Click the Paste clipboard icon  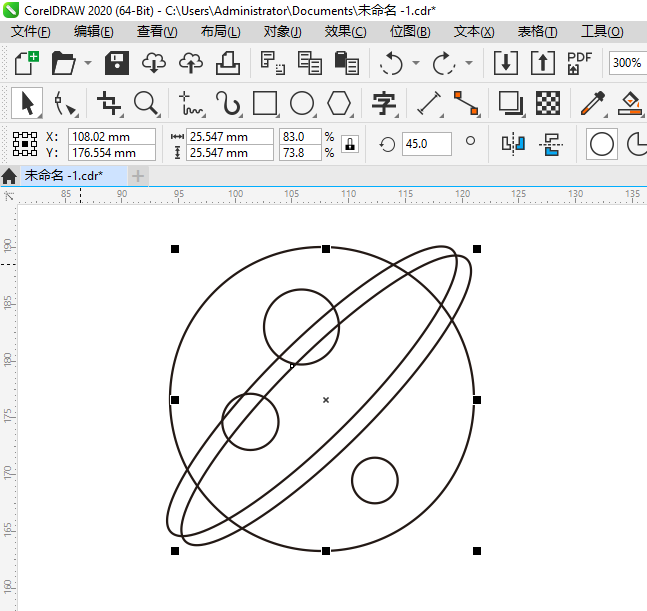347,63
